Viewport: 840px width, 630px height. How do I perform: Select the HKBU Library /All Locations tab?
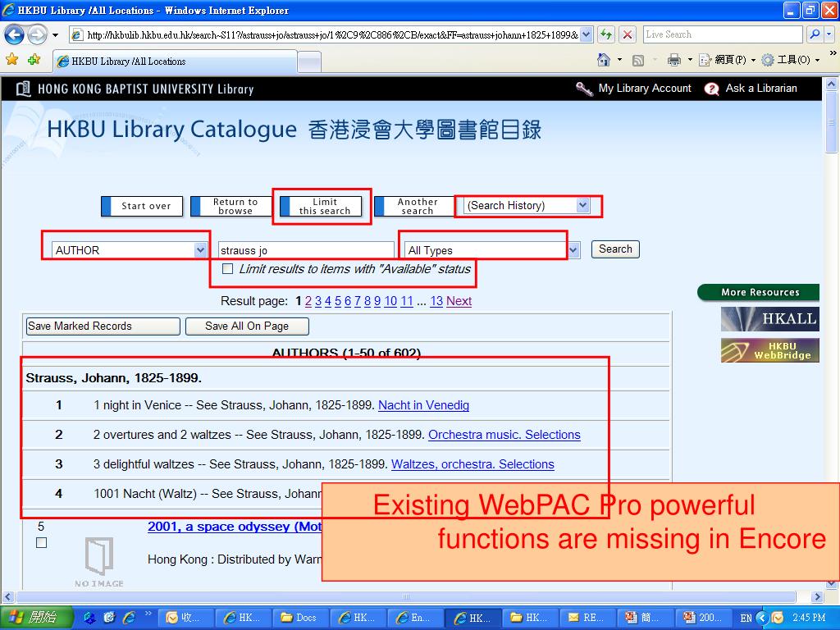[175, 61]
